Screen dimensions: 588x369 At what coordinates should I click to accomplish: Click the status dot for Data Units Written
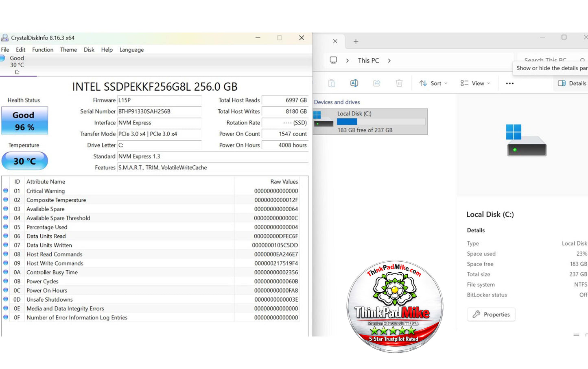click(6, 245)
